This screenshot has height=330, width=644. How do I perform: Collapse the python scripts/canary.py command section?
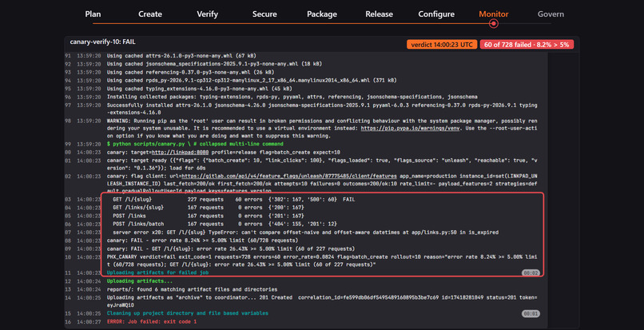pyautogui.click(x=195, y=145)
